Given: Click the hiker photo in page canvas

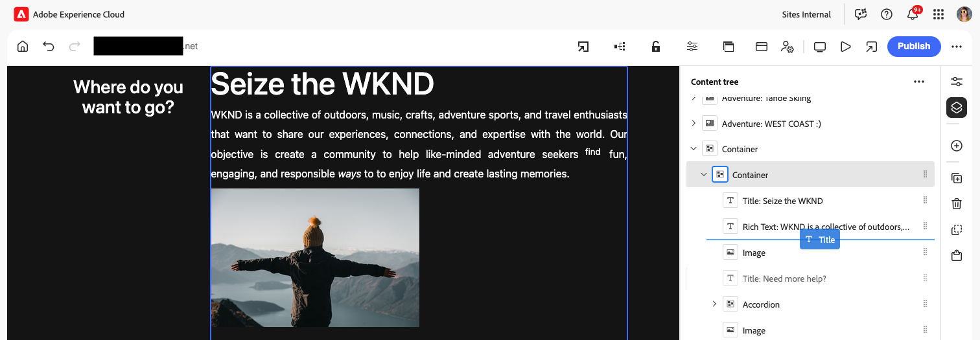Looking at the screenshot, I should pyautogui.click(x=315, y=258).
